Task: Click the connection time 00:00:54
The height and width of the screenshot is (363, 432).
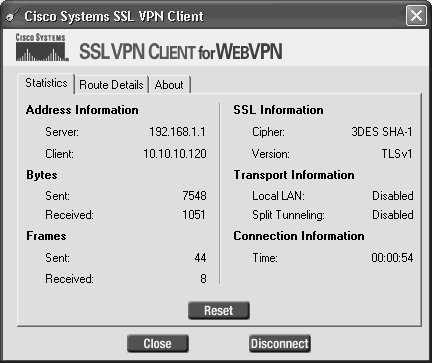Action: point(392,258)
